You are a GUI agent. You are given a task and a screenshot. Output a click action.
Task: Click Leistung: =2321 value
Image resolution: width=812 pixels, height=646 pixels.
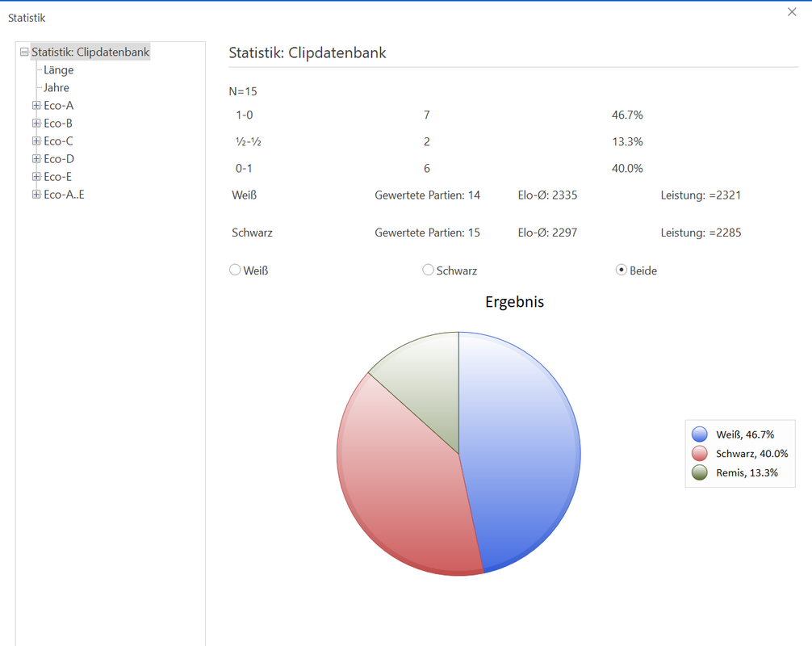701,195
